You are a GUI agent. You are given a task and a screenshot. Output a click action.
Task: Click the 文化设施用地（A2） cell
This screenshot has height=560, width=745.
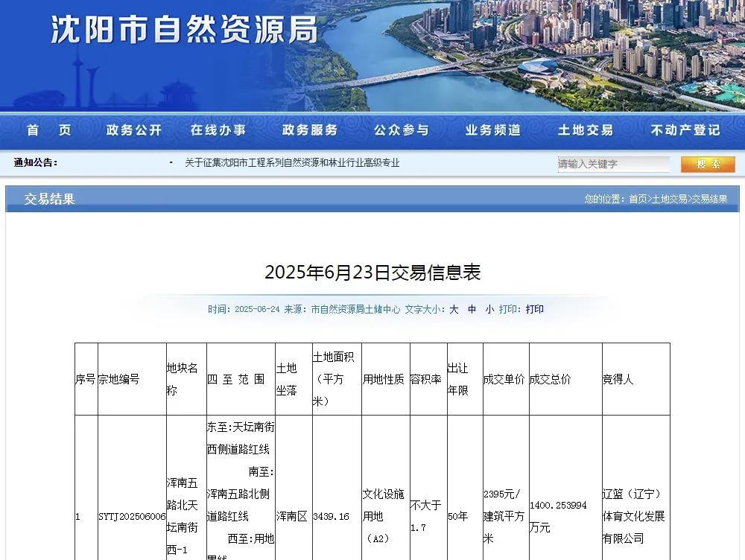[x=384, y=516]
